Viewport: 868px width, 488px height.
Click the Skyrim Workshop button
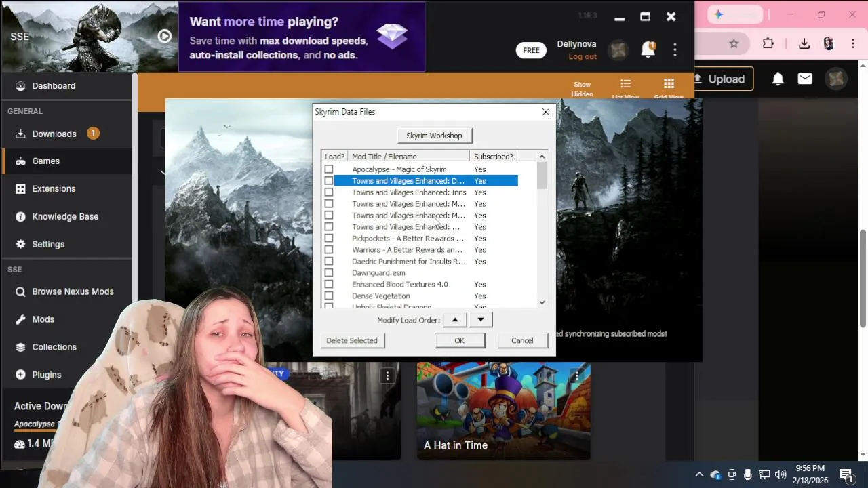click(x=434, y=136)
